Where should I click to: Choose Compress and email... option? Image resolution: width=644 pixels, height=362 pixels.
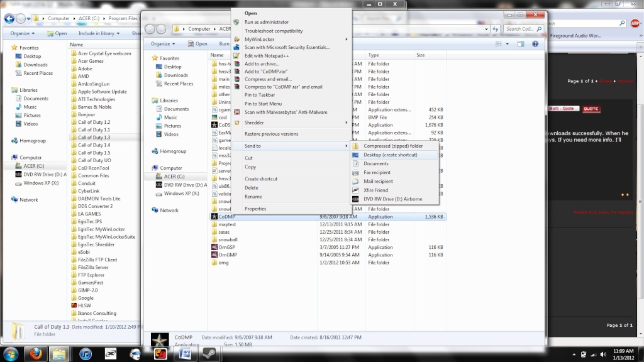coord(268,79)
